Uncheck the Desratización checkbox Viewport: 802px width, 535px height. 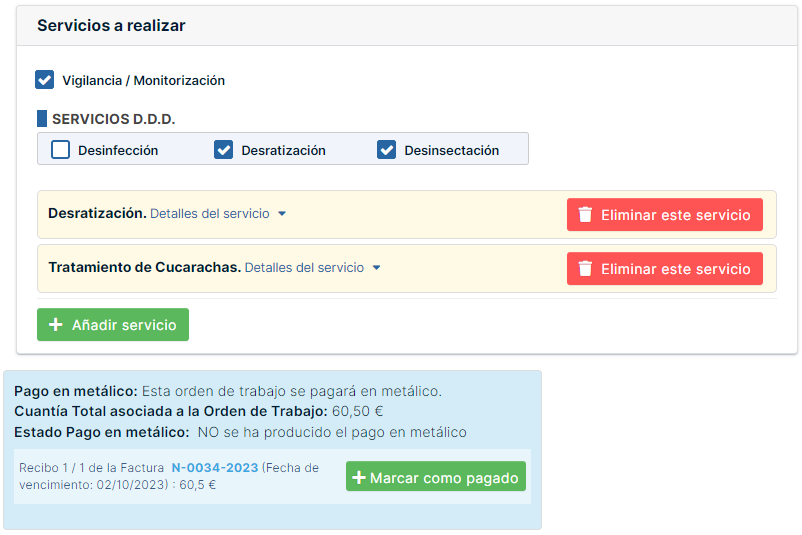pos(224,150)
